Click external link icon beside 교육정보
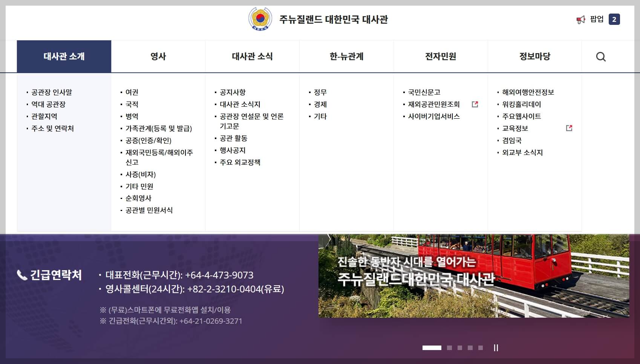Image resolution: width=640 pixels, height=364 pixels. pos(569,128)
